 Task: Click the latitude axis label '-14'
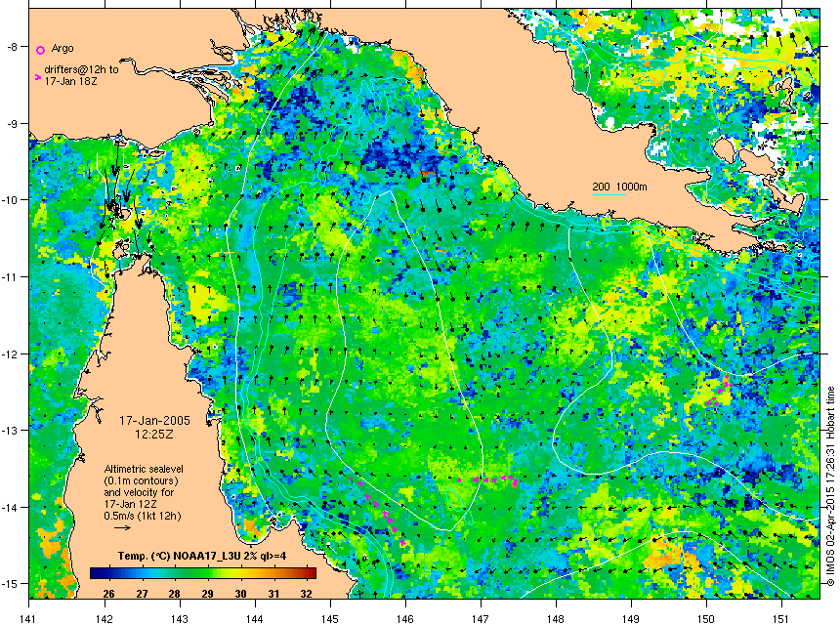click(x=11, y=507)
